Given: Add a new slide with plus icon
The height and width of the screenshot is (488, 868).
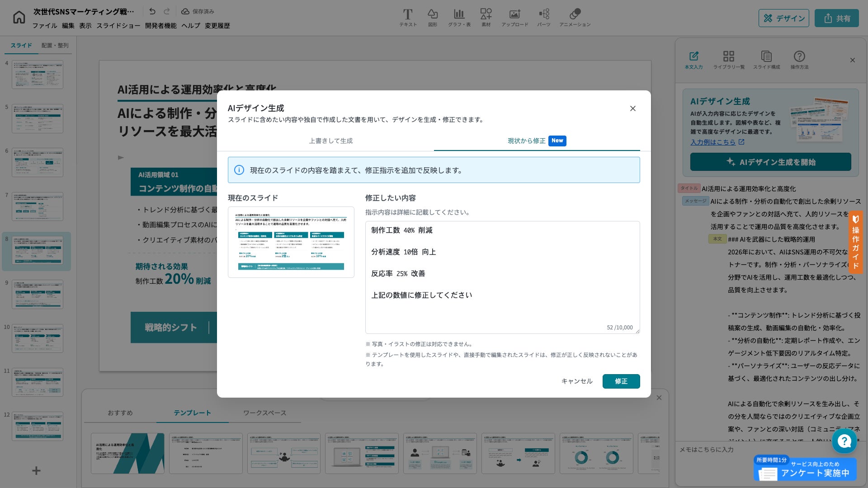Looking at the screenshot, I should tap(36, 471).
